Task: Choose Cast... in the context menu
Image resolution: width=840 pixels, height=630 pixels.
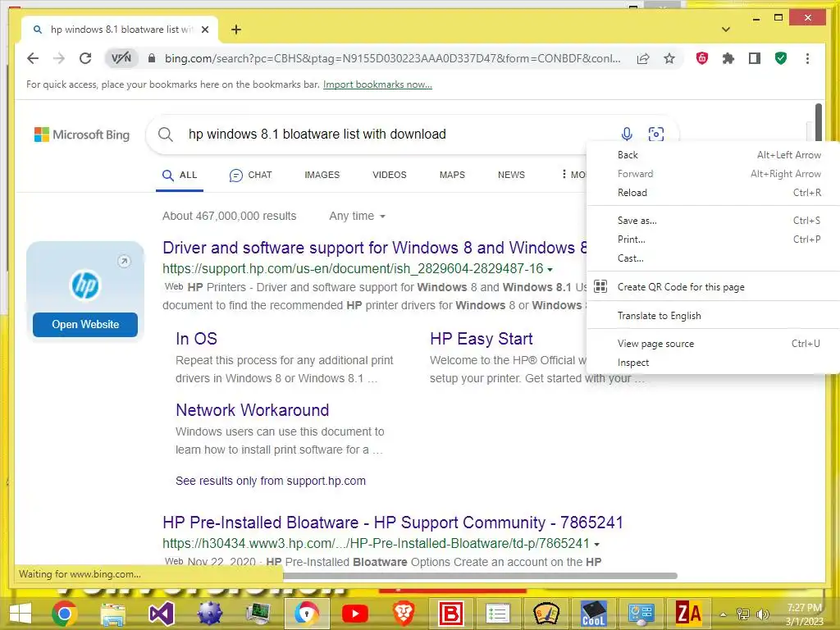Action: 714,258
